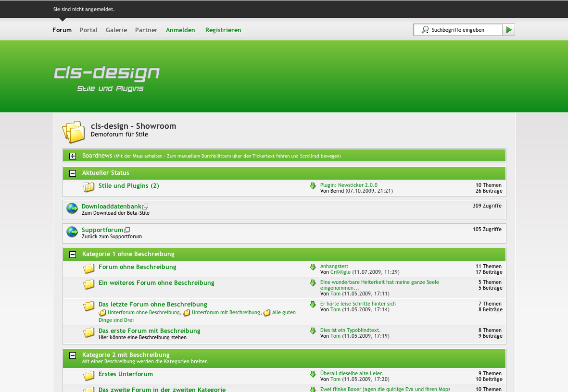Click green arrow beside Plugin: Newsticker 2.0.0
This screenshot has height=392, width=568.
(313, 186)
